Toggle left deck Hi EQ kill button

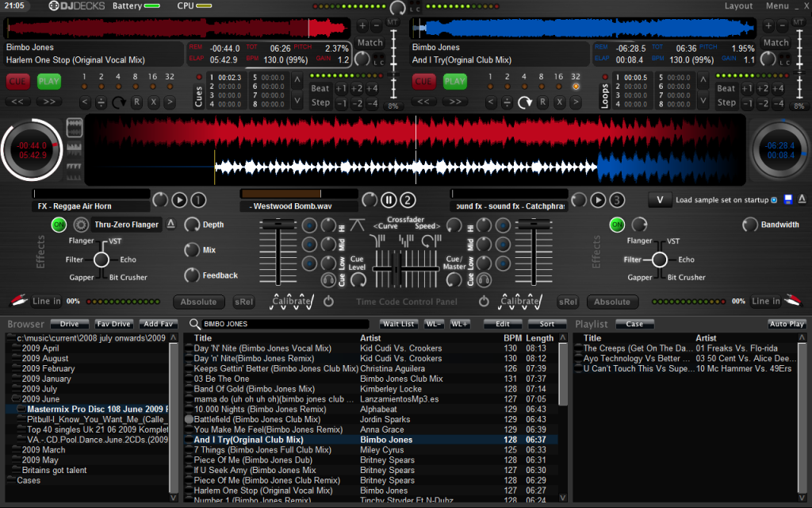309,225
